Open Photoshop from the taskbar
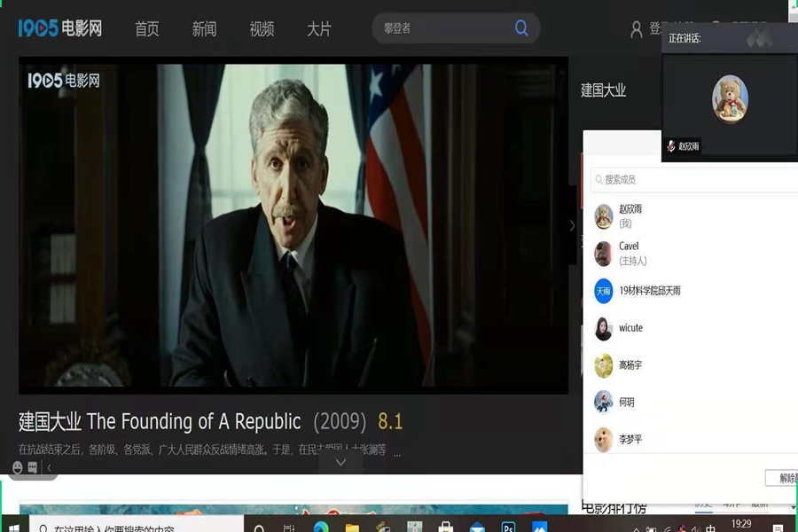 (x=508, y=528)
